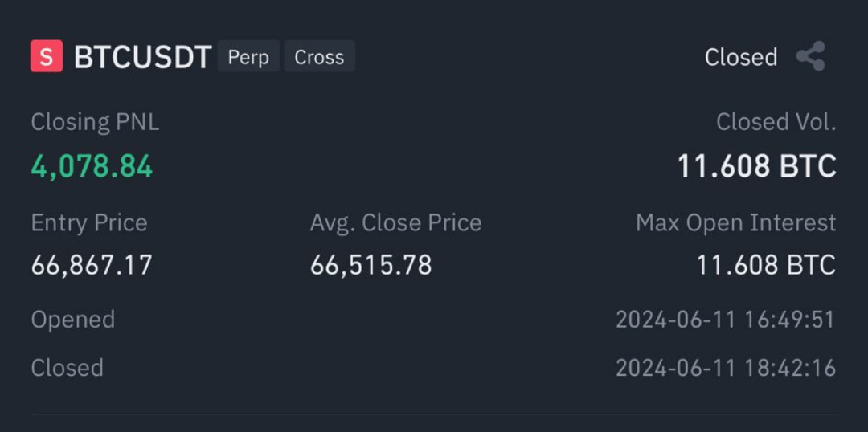The height and width of the screenshot is (432, 868).
Task: Select the 66,867.17 entry price value
Action: click(92, 265)
